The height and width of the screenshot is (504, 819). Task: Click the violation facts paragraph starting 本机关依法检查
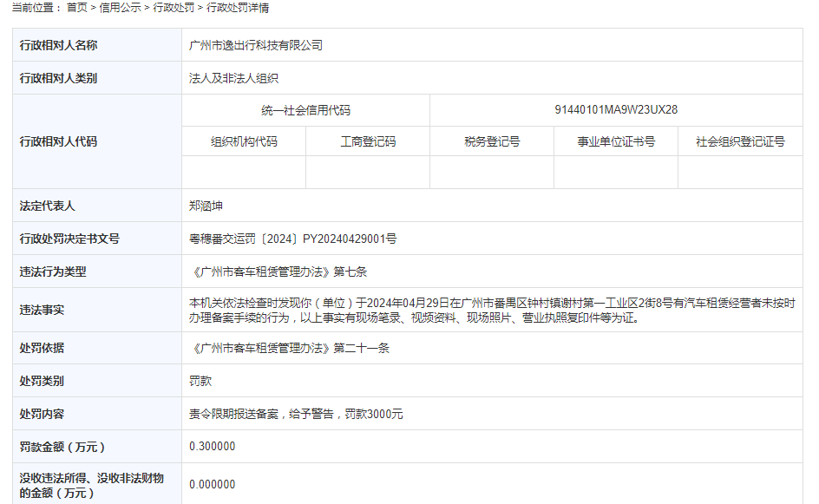coord(492,311)
